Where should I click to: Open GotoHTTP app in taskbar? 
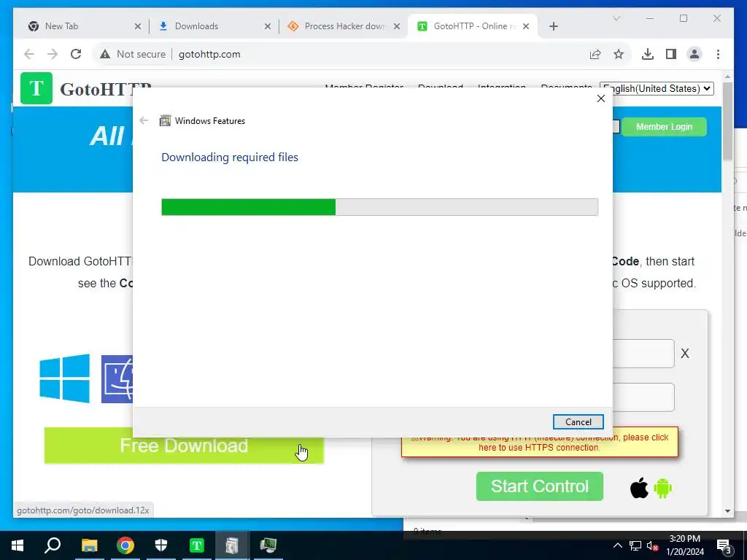pyautogui.click(x=197, y=545)
